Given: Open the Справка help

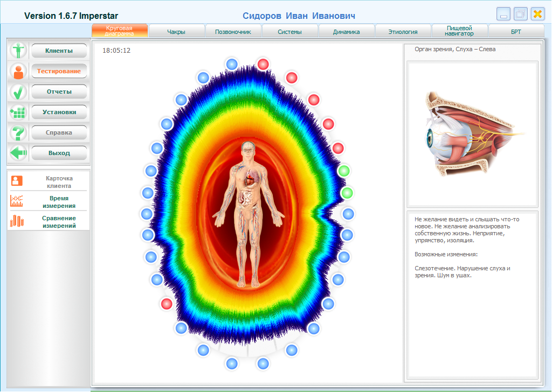Looking at the screenshot, I should [x=59, y=132].
